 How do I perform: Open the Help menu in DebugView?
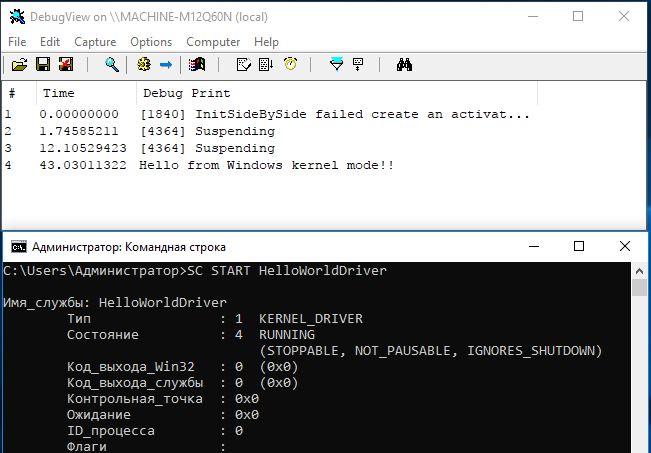click(266, 42)
